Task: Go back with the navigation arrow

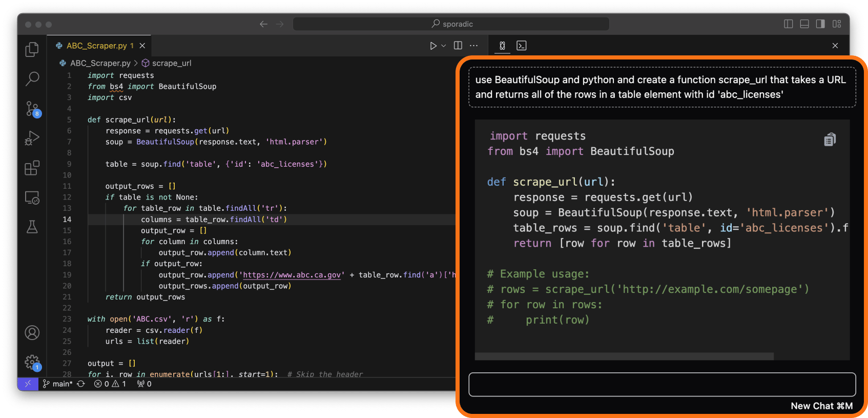Action: coord(263,24)
